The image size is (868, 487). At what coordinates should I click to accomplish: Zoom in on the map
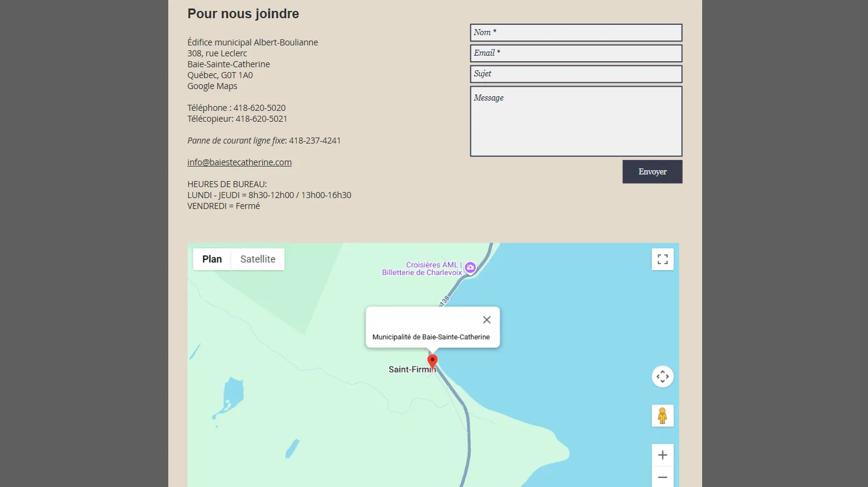(x=662, y=455)
